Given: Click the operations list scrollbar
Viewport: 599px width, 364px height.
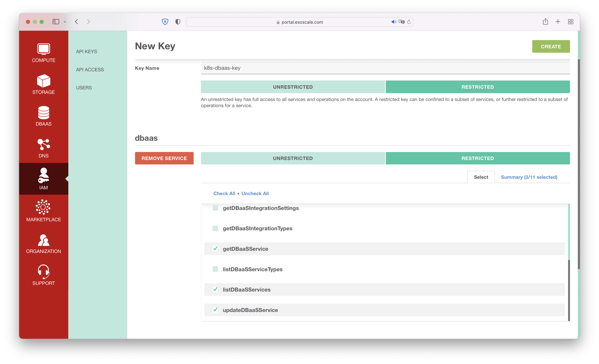Looking at the screenshot, I should pos(569,290).
